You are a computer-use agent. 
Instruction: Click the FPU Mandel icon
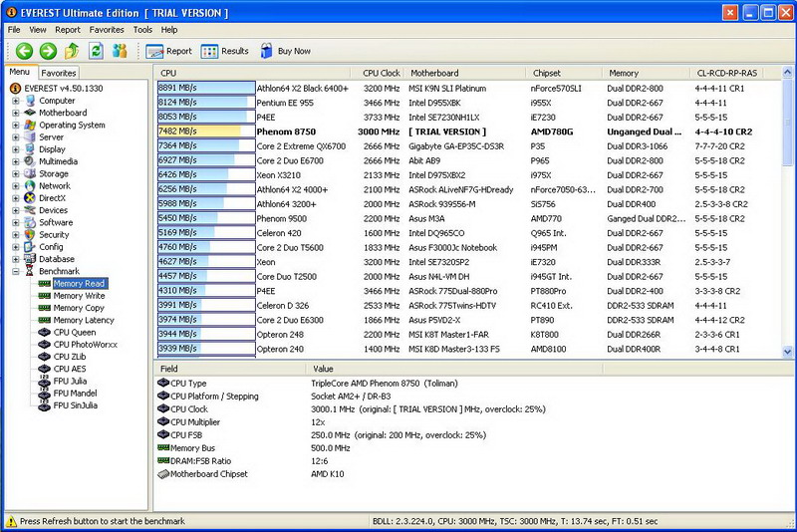pyautogui.click(x=45, y=394)
